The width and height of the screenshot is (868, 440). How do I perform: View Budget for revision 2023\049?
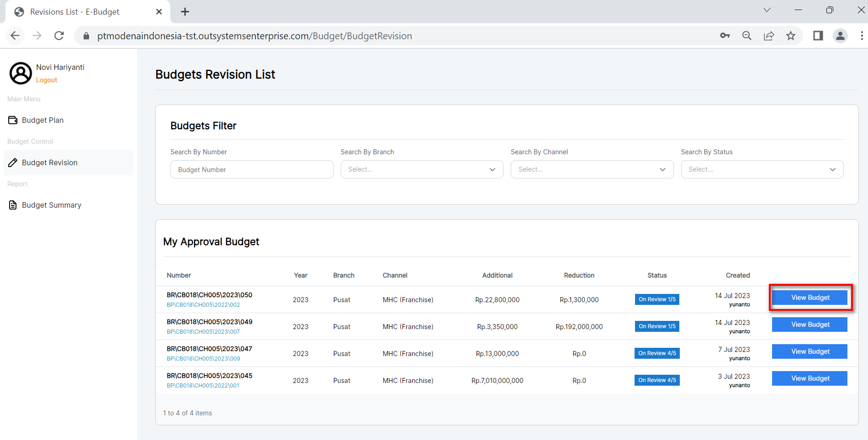point(810,325)
